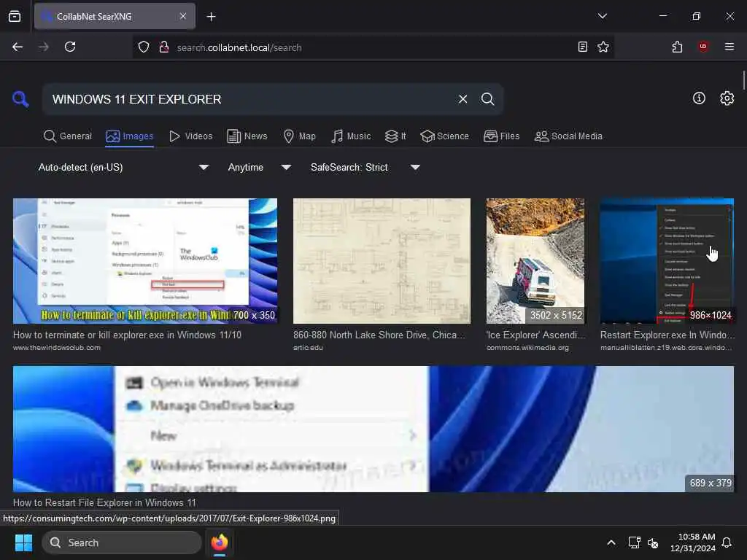Switch to the Map tab
This screenshot has width=747, height=560.
coord(299,136)
